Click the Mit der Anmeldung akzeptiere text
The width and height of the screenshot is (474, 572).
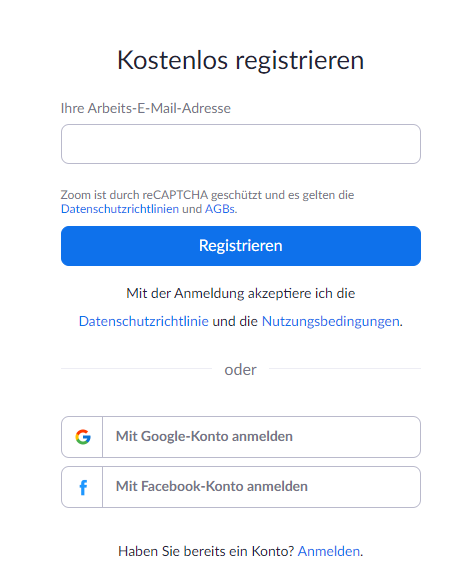point(241,293)
